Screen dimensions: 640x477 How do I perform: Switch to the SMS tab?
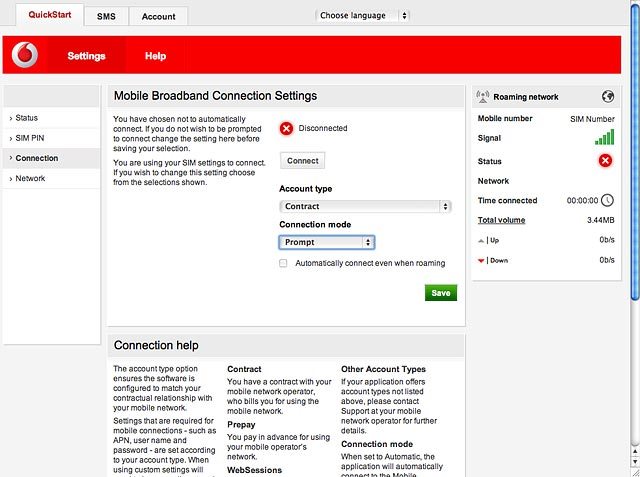pyautogui.click(x=106, y=16)
